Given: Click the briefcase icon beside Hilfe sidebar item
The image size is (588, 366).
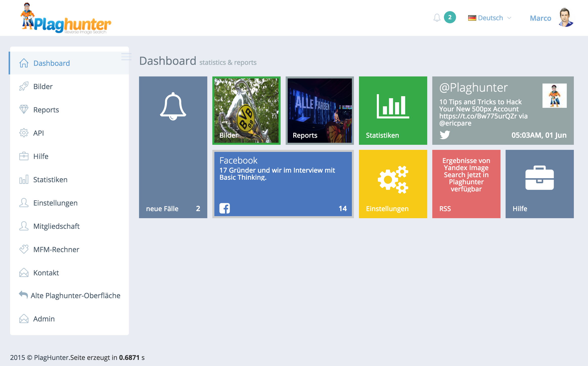Looking at the screenshot, I should pyautogui.click(x=24, y=156).
